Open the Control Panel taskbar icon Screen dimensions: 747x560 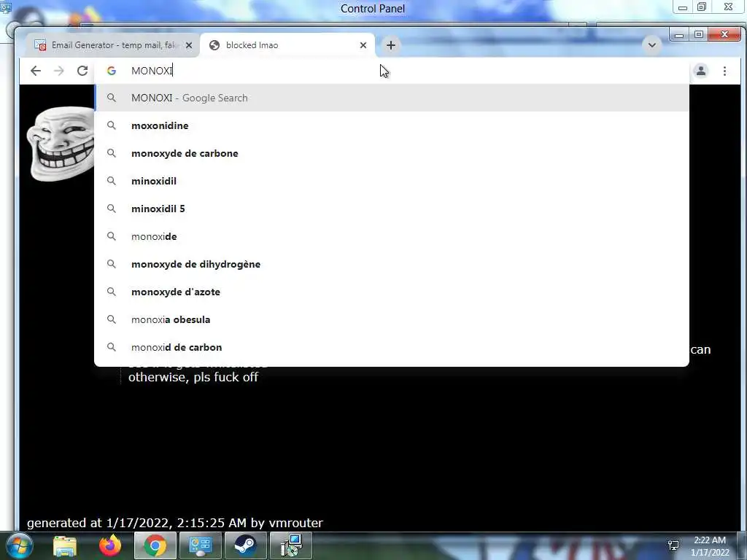click(x=200, y=545)
